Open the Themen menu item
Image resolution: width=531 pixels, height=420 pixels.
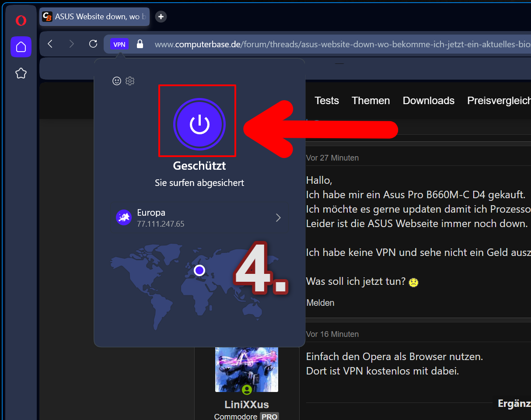(x=371, y=101)
